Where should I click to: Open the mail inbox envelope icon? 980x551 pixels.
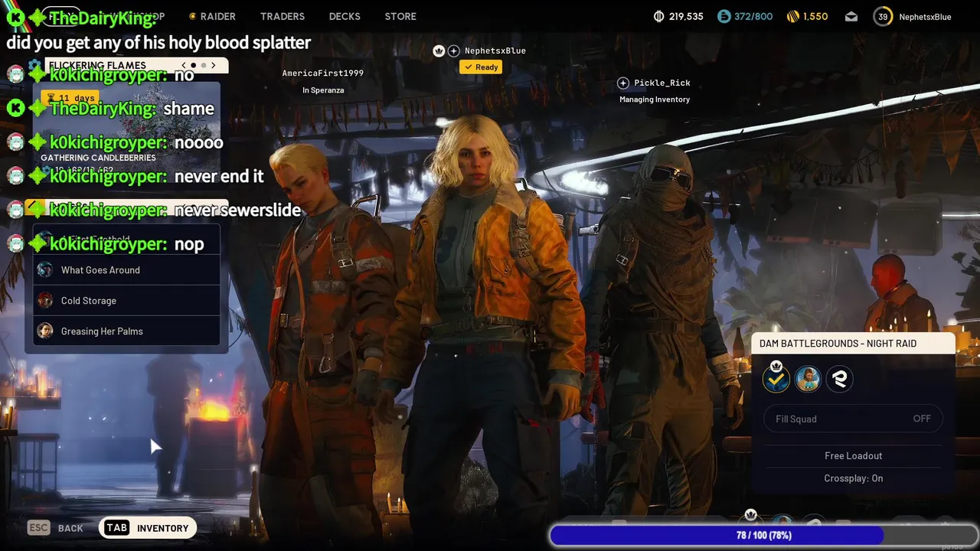coord(851,17)
